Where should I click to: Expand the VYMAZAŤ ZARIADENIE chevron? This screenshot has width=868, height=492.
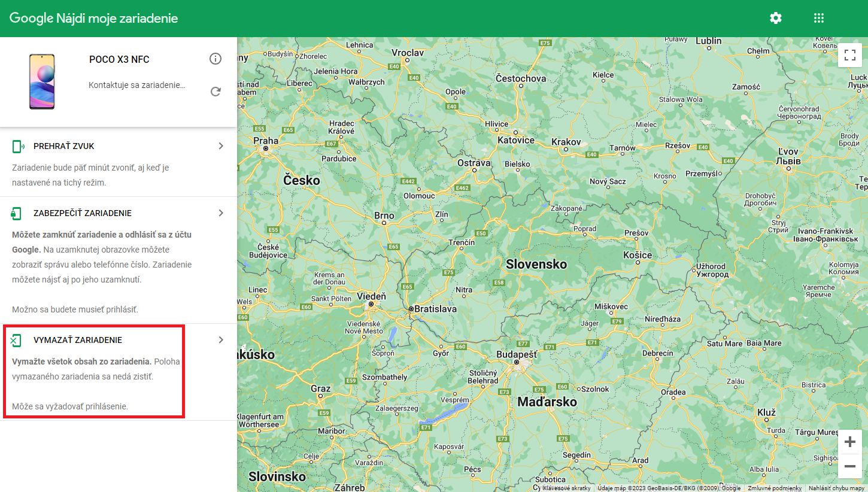pos(221,340)
